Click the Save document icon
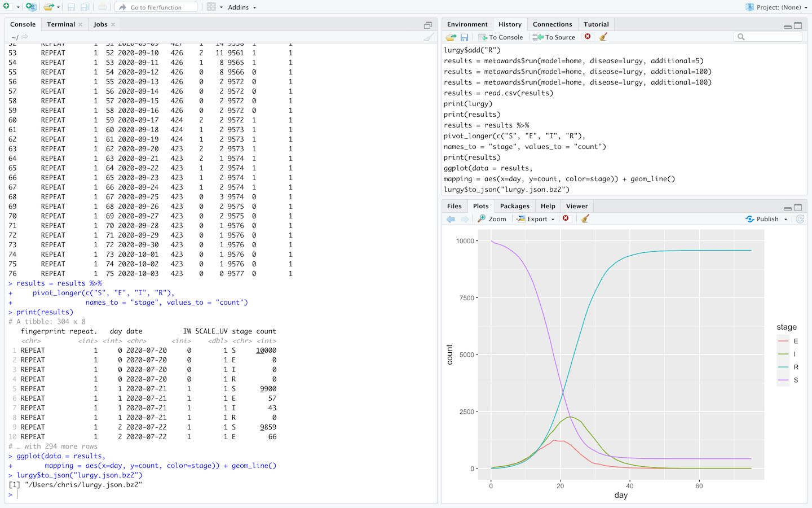Screen dimensions: 812x508 [72, 7]
